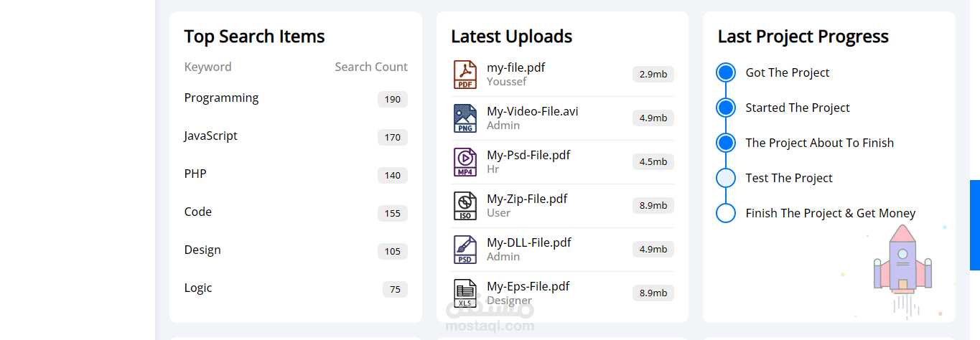Select the Started The Project step circle

[x=726, y=108]
